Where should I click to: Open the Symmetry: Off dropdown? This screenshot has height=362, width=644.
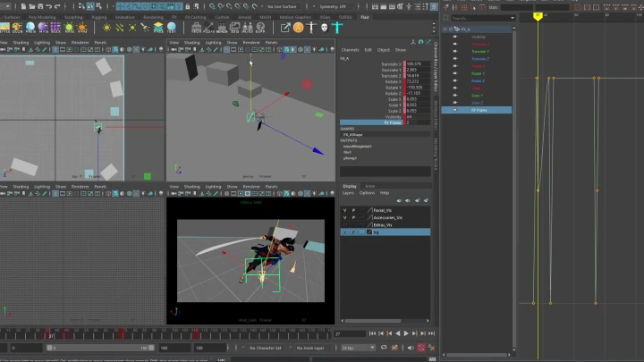click(335, 6)
